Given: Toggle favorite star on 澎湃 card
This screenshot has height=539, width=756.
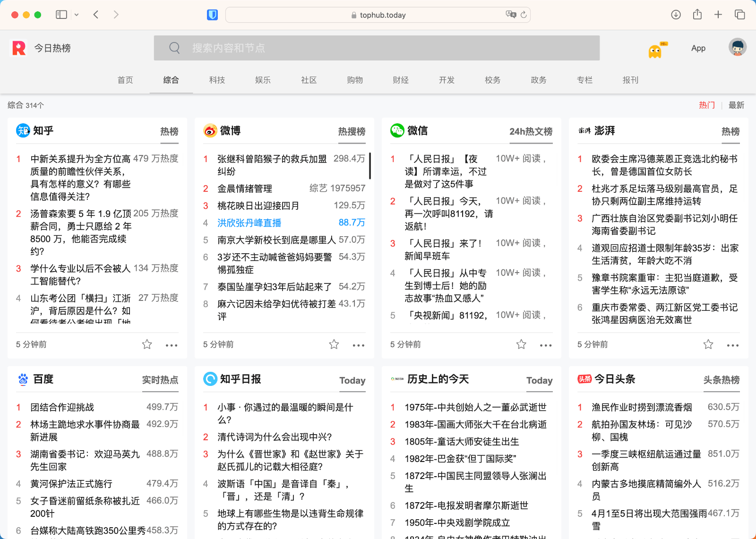Looking at the screenshot, I should tap(708, 344).
